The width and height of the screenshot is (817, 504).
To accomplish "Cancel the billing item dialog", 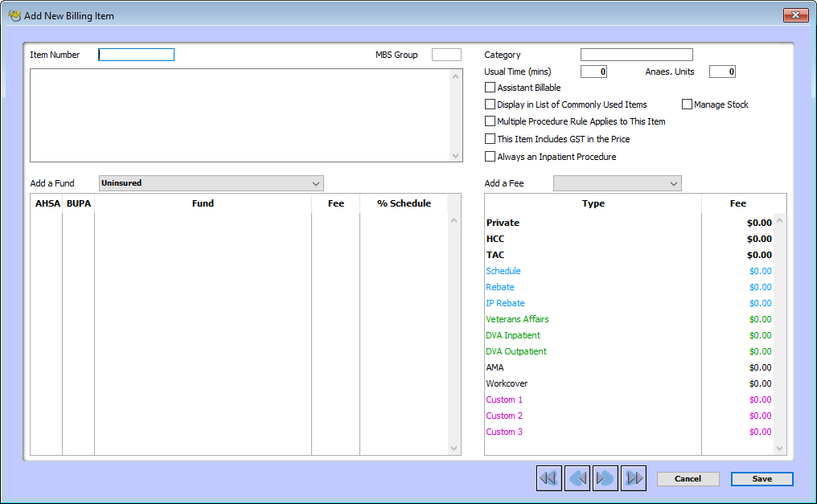I will click(688, 478).
